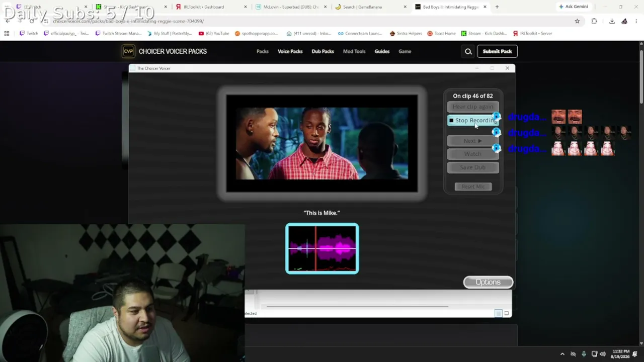
Task: Close the IRLToolkit Dashboard tab
Action: 246,7
